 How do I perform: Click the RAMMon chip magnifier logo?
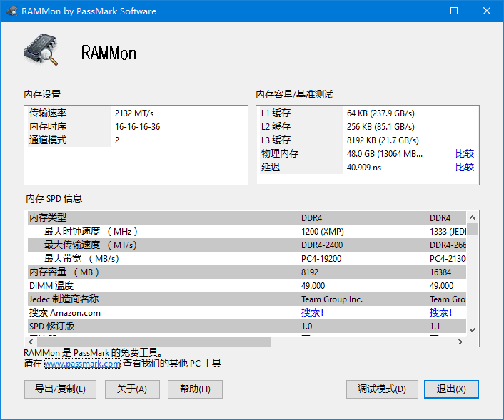coord(41,49)
